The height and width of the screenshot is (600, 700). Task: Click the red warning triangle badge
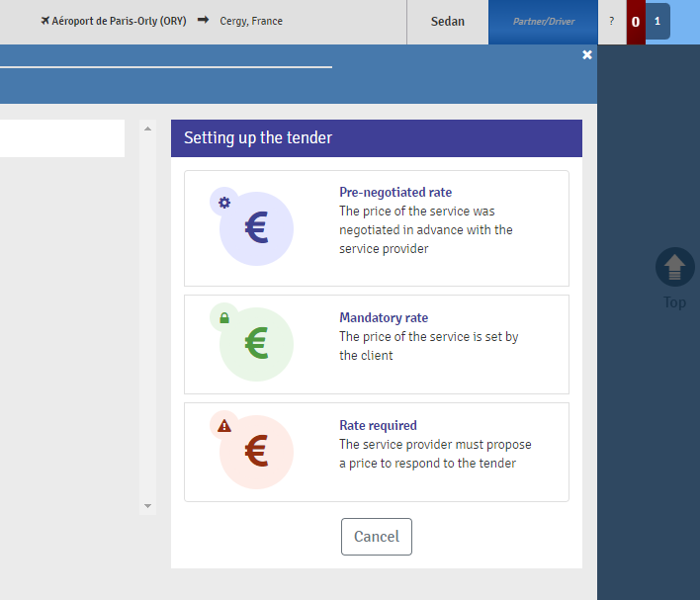[224, 425]
